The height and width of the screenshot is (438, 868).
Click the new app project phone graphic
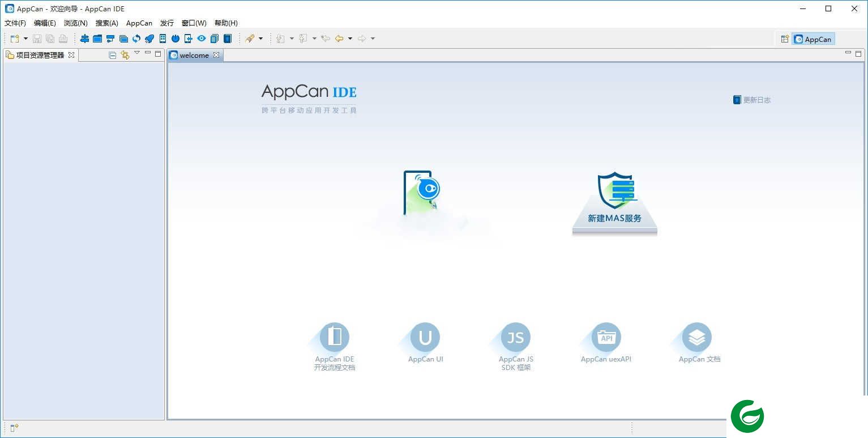click(422, 193)
